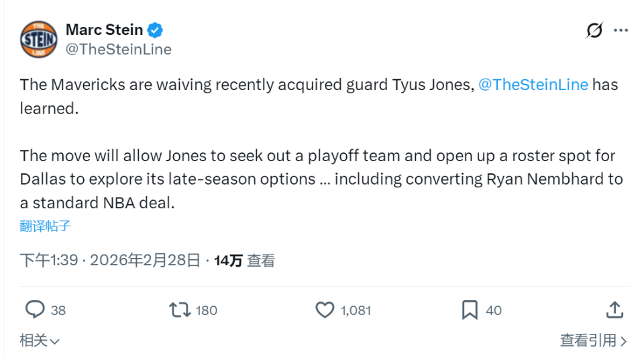The height and width of the screenshot is (356, 644).
Task: Click the reply speech bubble icon
Action: (x=35, y=310)
